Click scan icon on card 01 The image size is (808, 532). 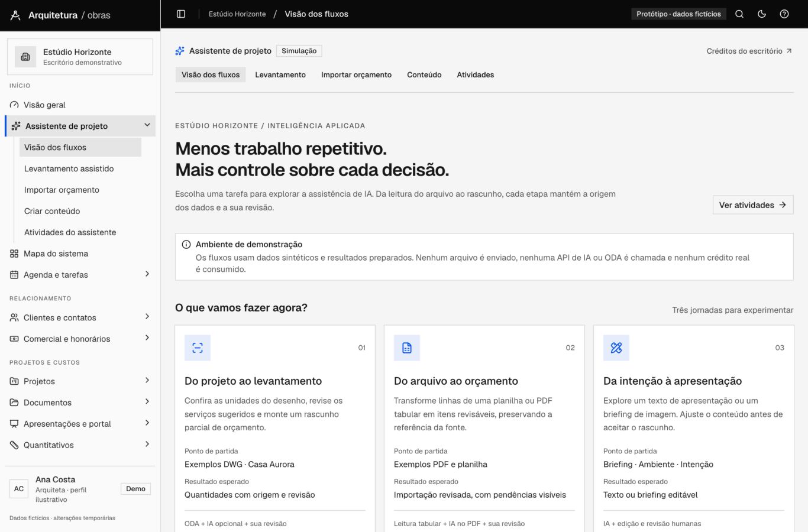coord(198,348)
